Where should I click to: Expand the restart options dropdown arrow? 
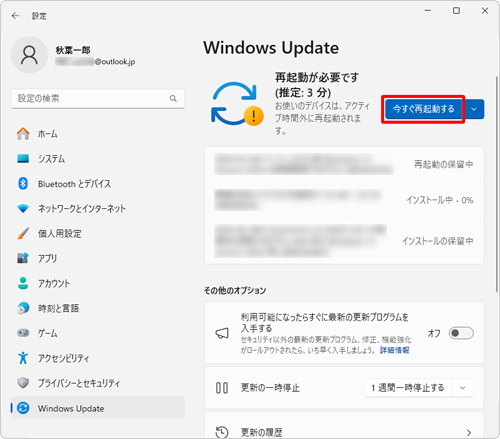pos(474,109)
